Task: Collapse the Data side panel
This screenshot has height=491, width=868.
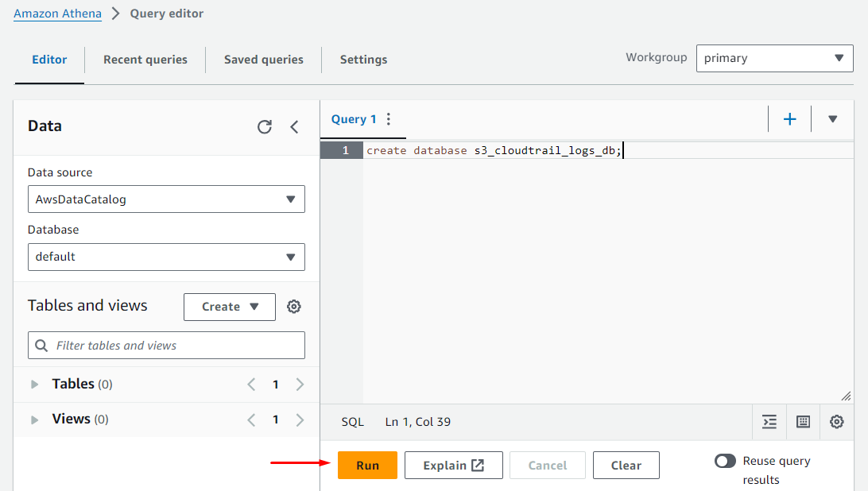Action: pos(294,126)
